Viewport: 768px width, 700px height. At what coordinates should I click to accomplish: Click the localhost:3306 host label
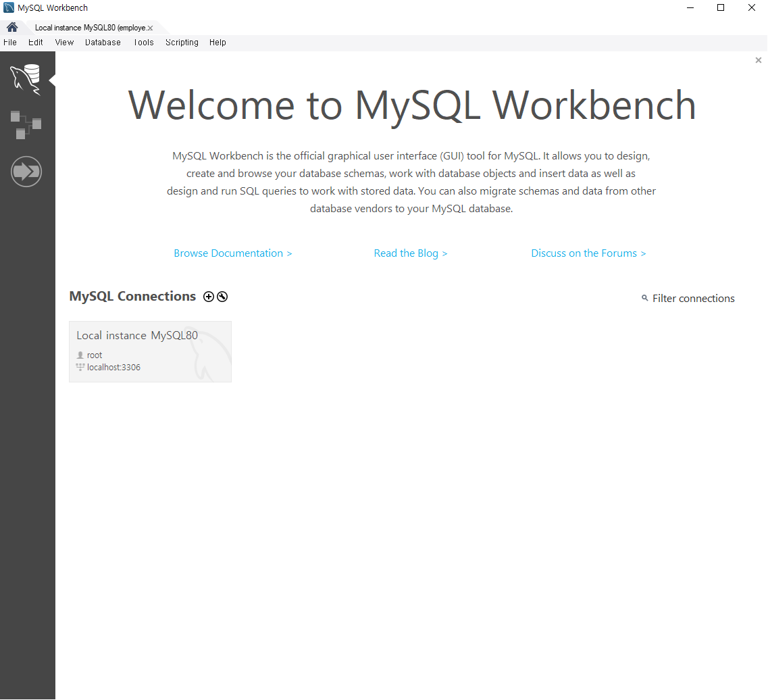(x=113, y=368)
